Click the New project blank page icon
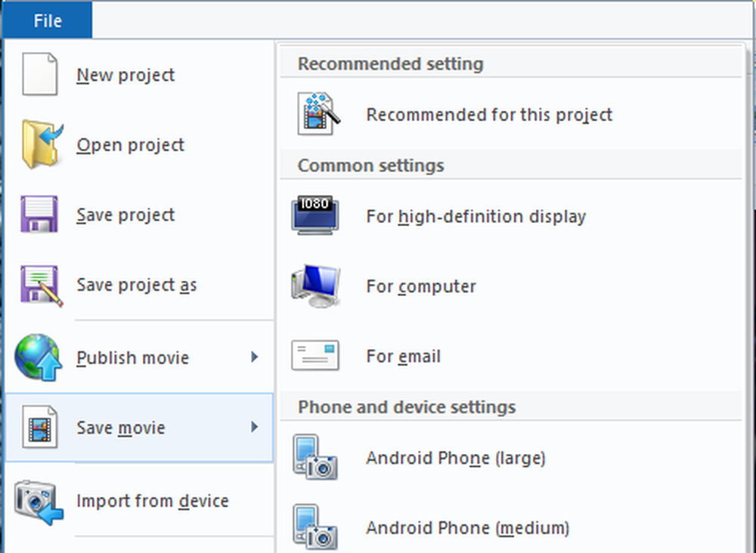 point(39,74)
